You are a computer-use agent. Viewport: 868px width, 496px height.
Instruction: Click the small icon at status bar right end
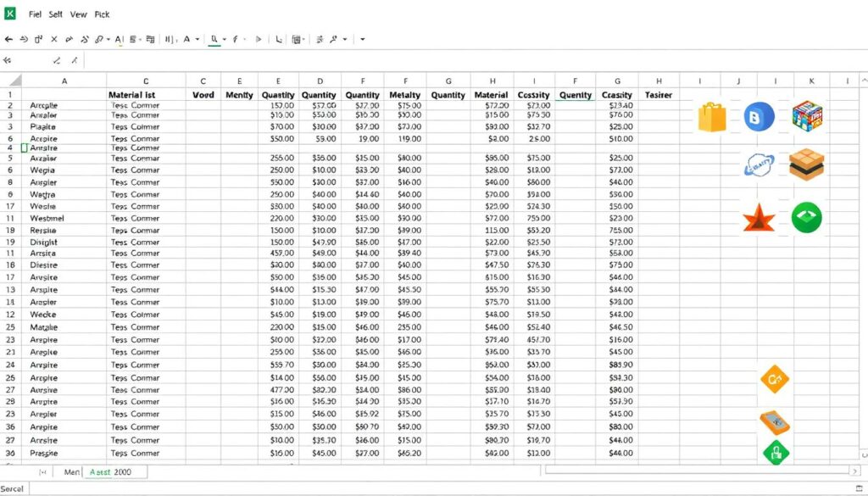[860, 488]
